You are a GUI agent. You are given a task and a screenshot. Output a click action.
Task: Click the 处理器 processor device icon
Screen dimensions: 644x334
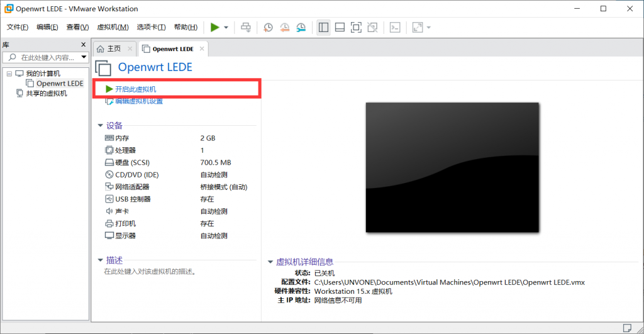pos(109,150)
